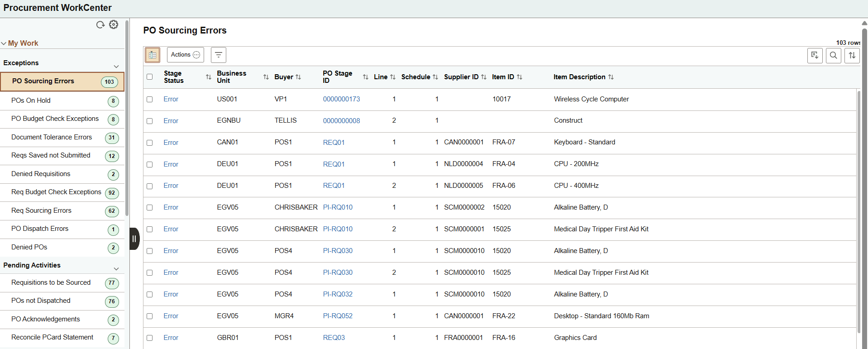Select the CPU - 200MHz row checkbox

pyautogui.click(x=150, y=164)
